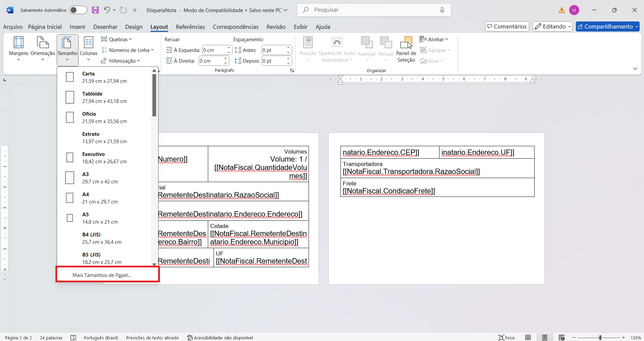Click the Orientação page orientation icon

(43, 43)
